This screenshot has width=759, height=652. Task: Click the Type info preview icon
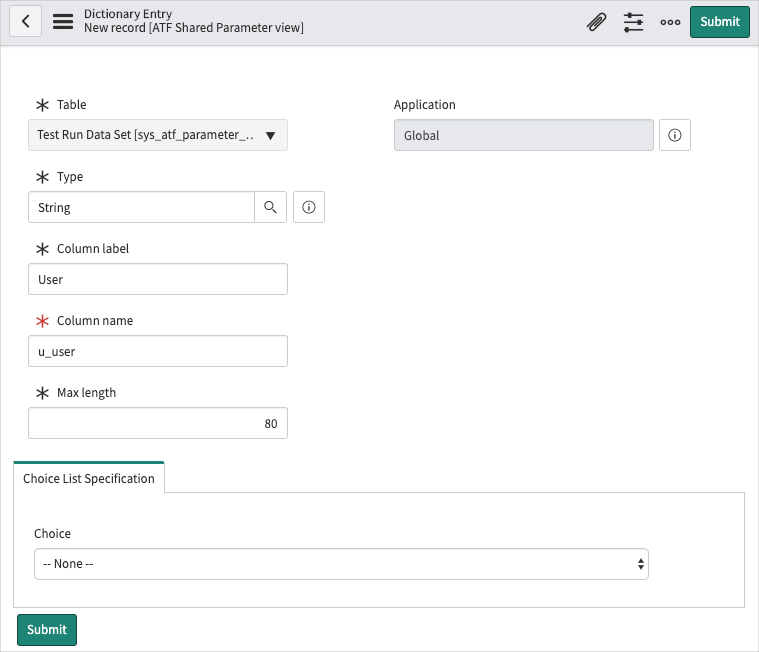click(309, 207)
